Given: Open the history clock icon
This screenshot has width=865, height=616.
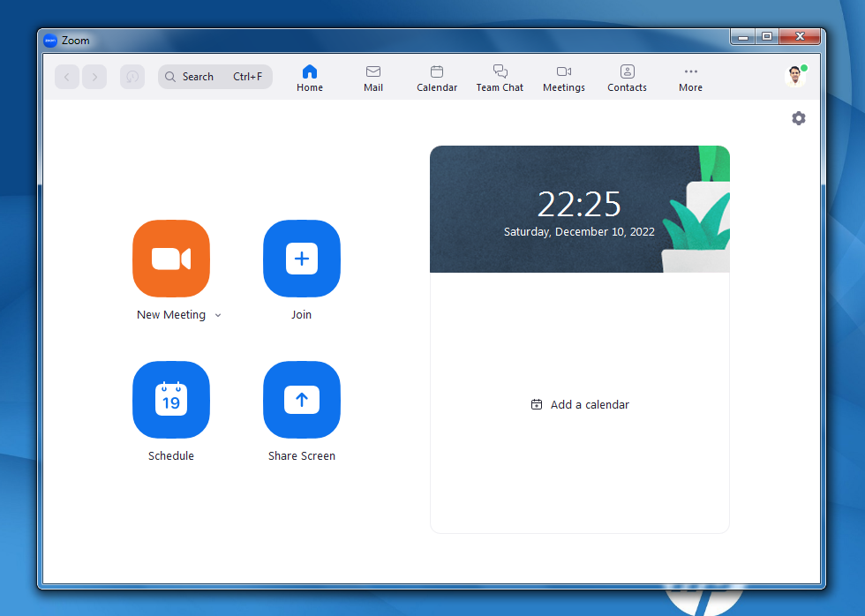Looking at the screenshot, I should 132,77.
